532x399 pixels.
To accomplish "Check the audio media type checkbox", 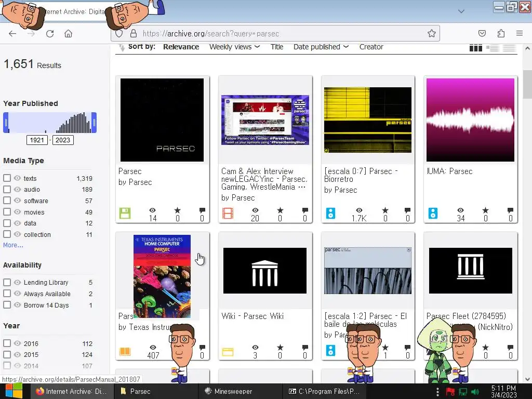I will [7, 189].
